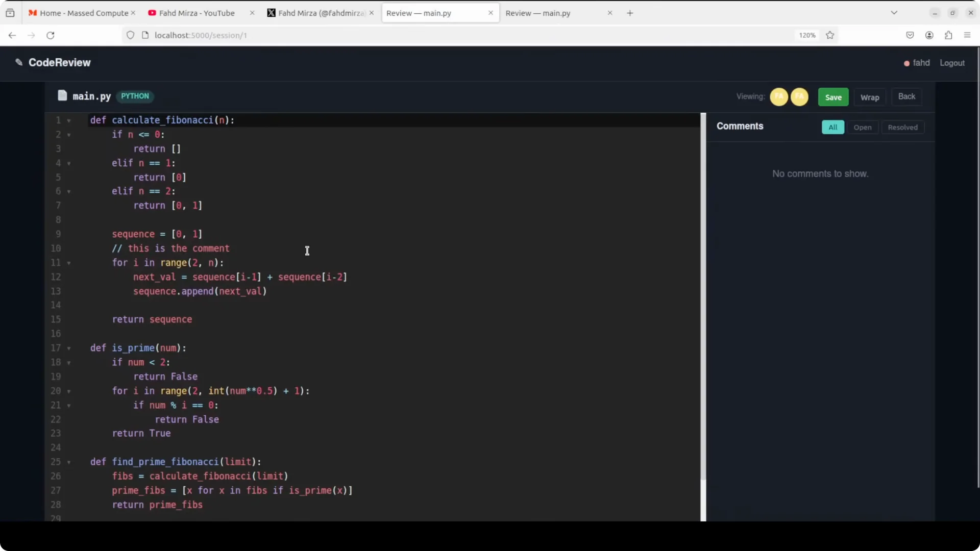Collapse the fold arrow on line 4

69,164
